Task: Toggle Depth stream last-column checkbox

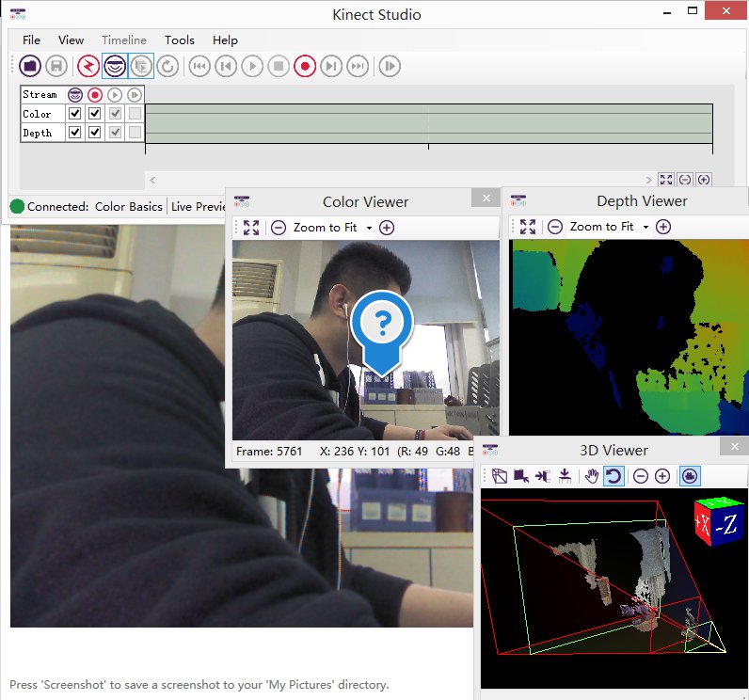Action: (x=135, y=133)
